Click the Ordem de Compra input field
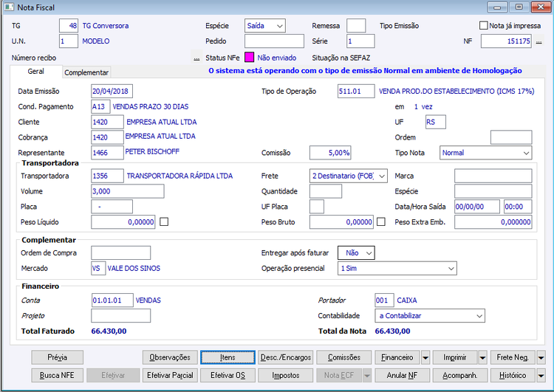 coord(121,253)
